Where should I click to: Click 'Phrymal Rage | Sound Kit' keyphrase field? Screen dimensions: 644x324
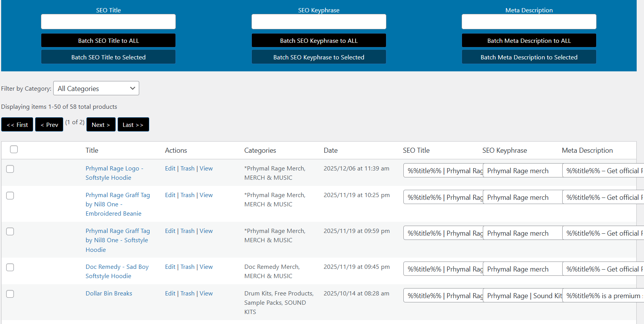coord(523,295)
